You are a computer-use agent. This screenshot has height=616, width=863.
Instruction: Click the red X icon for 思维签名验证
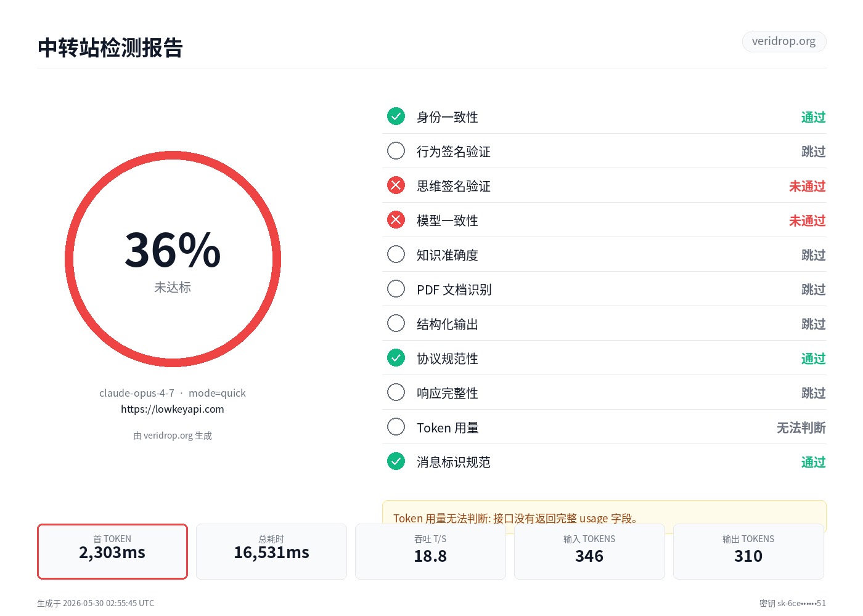point(396,185)
